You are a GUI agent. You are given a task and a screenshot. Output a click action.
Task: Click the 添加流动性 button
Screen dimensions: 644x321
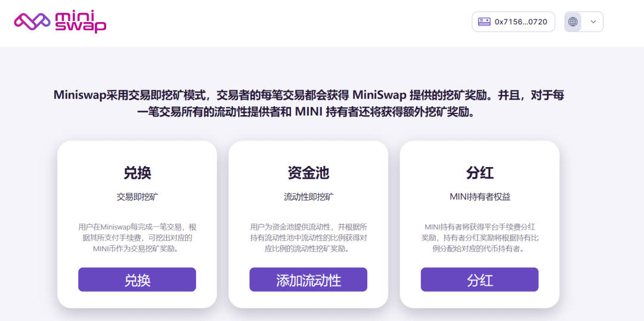click(308, 279)
